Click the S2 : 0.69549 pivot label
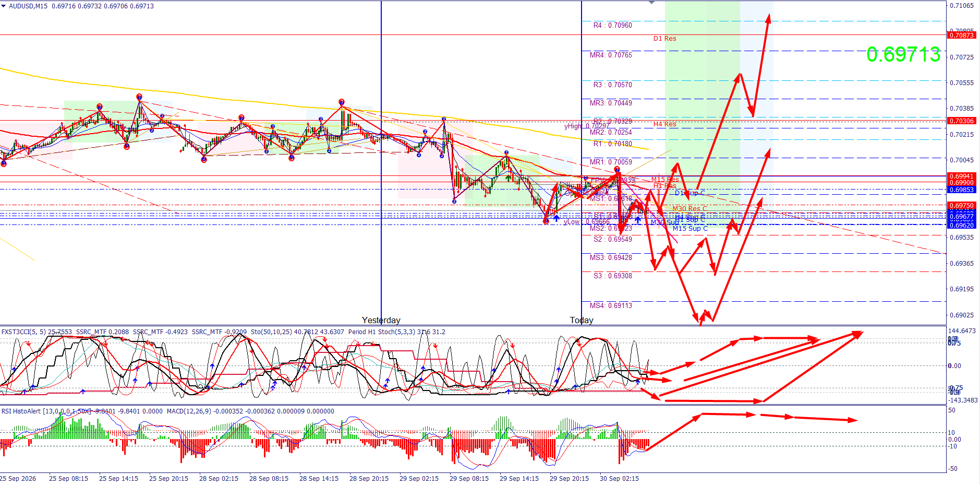The height and width of the screenshot is (485, 980). pos(613,239)
